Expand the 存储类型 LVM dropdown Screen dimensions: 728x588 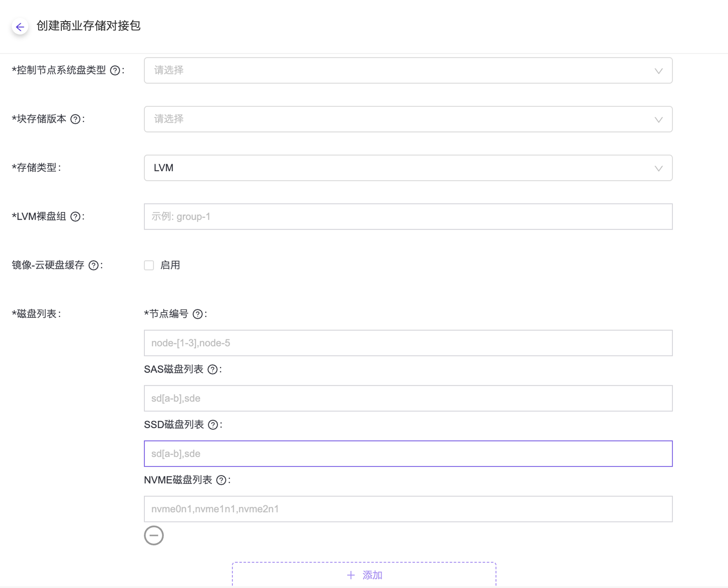click(408, 168)
